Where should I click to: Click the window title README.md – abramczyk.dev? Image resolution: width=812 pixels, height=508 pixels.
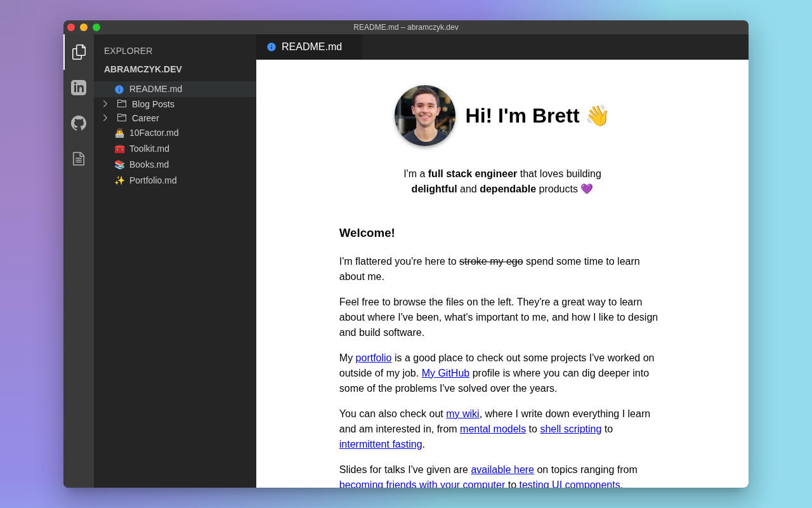point(406,27)
